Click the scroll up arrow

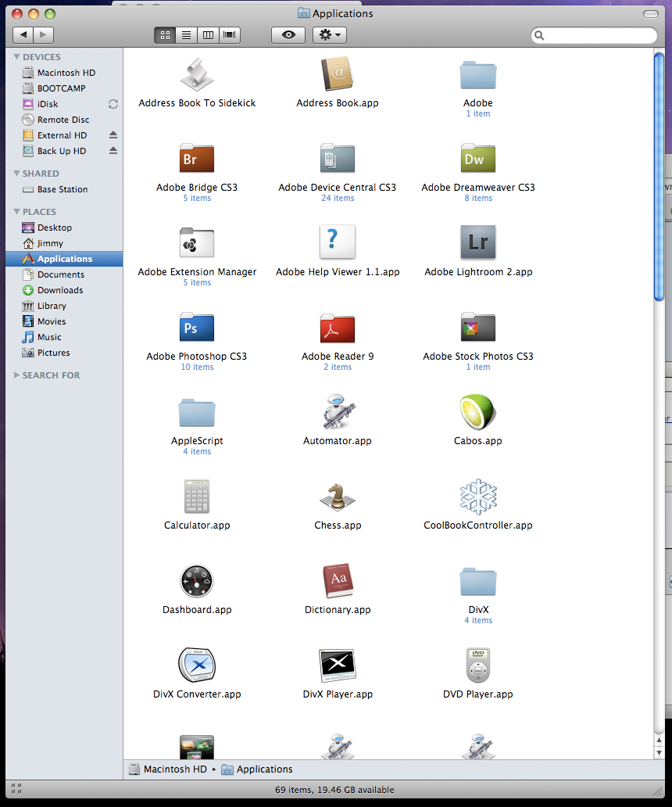[659, 740]
